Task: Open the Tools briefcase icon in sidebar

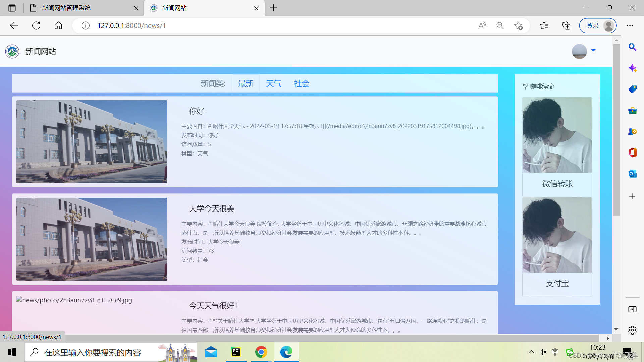Action: pos(632,110)
